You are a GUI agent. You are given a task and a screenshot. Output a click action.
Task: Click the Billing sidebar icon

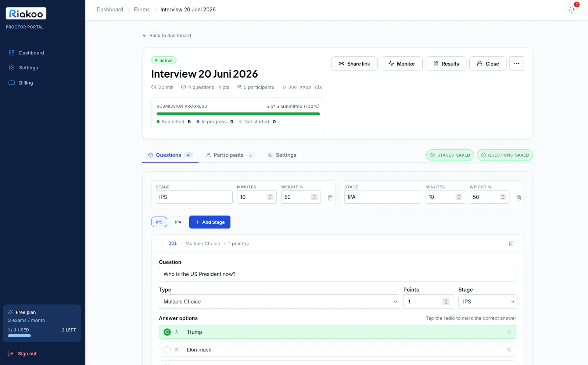12,83
